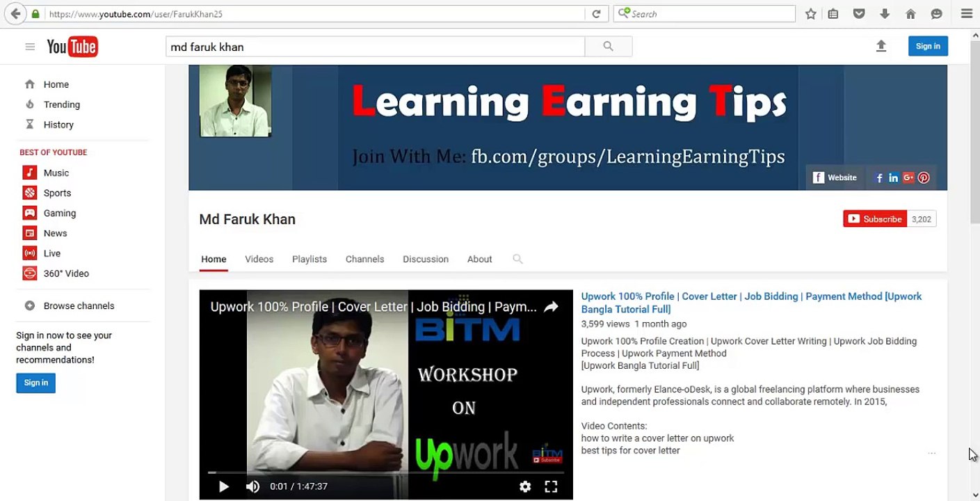
Task: Open Website link on banner
Action: coord(835,177)
